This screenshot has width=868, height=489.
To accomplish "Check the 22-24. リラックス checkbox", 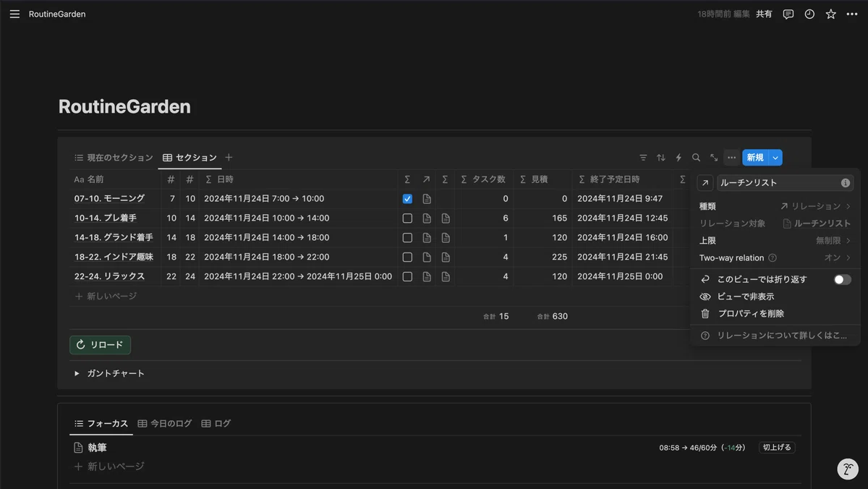I will coord(407,276).
